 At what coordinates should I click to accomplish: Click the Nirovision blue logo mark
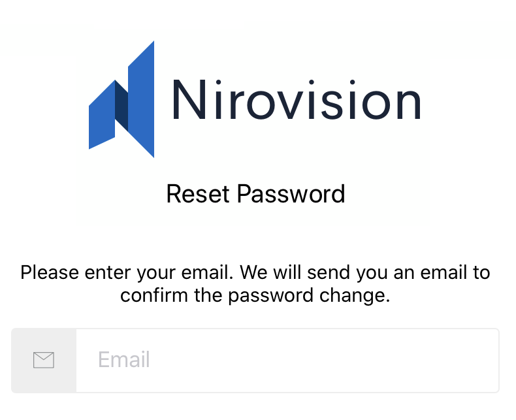122,99
